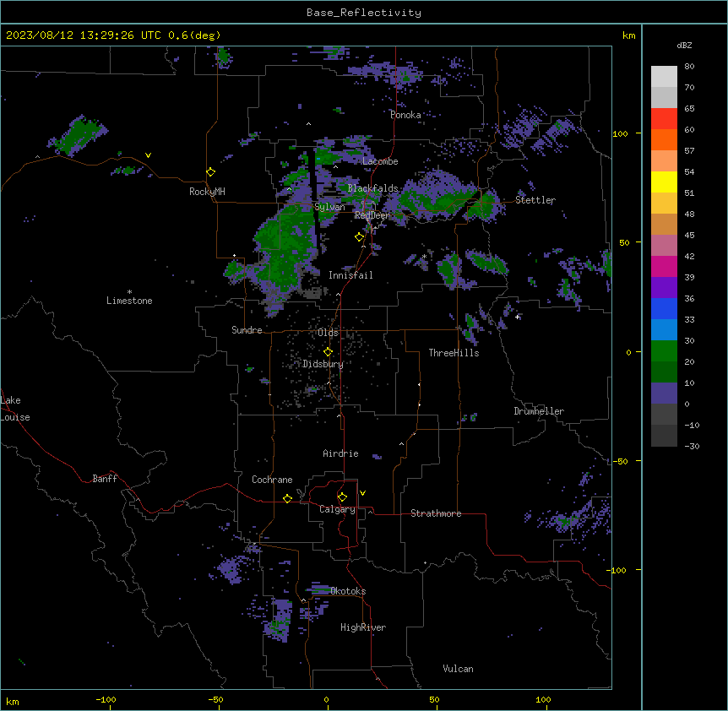Select the Sylvan label

pyautogui.click(x=329, y=207)
